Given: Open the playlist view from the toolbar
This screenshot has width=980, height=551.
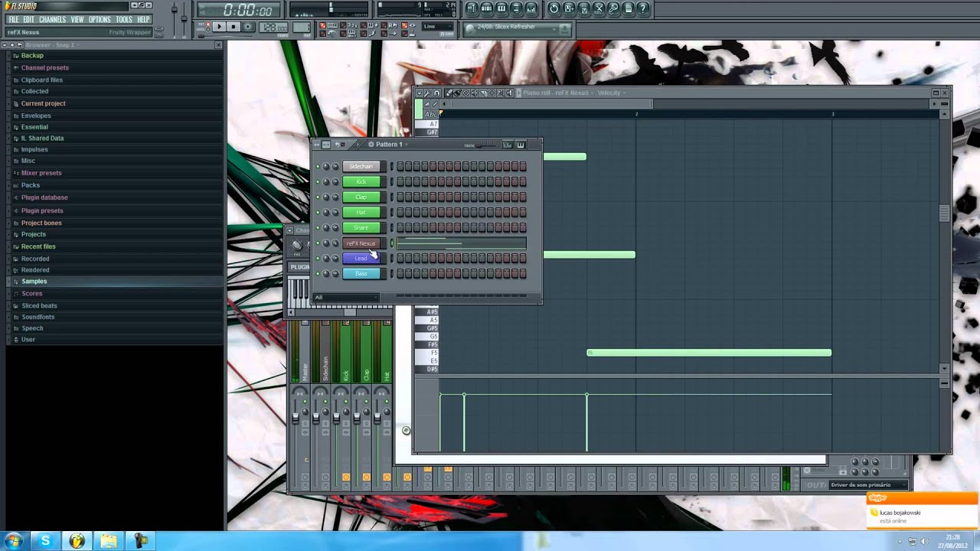Looking at the screenshot, I should coord(472,8).
